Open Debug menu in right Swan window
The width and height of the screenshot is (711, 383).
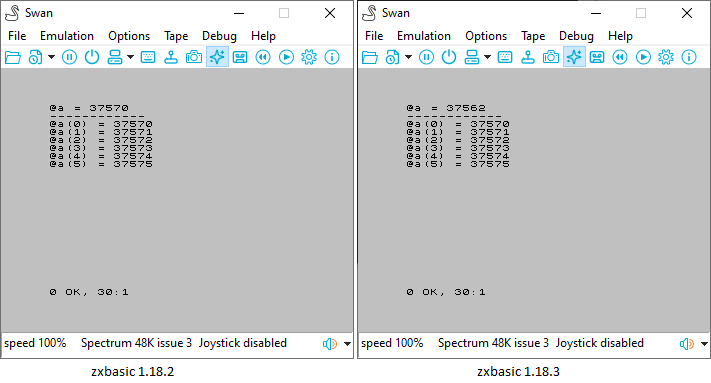pyautogui.click(x=576, y=36)
